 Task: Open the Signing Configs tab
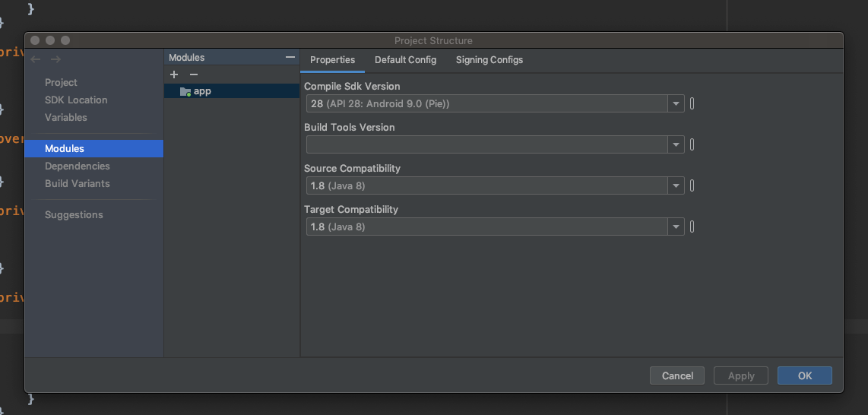coord(489,60)
